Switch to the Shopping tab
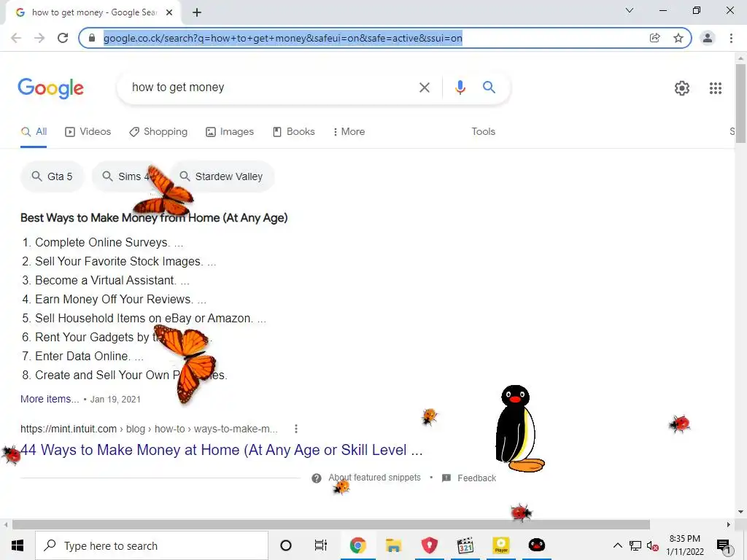This screenshot has height=560, width=747. 158,132
